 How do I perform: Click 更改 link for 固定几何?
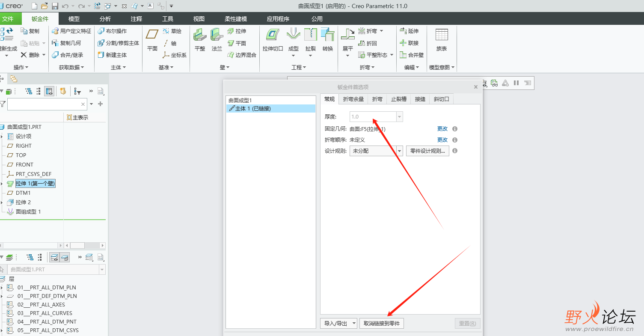(x=442, y=129)
